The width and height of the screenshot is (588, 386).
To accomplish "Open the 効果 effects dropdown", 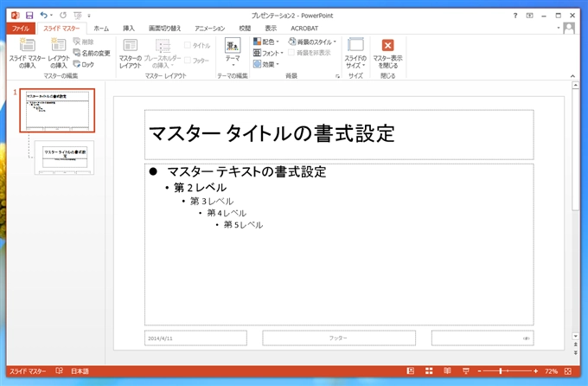I will tap(266, 64).
